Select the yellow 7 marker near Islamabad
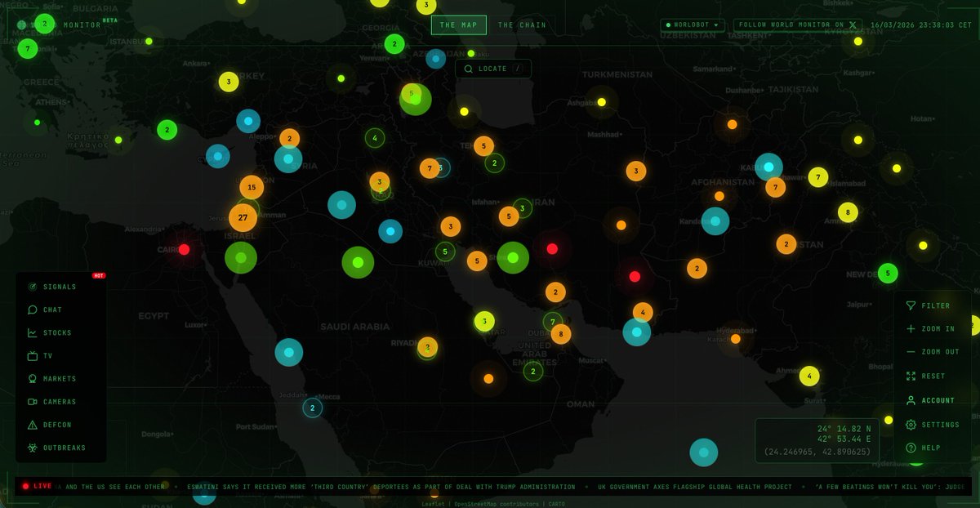This screenshot has width=980, height=508. (x=817, y=177)
